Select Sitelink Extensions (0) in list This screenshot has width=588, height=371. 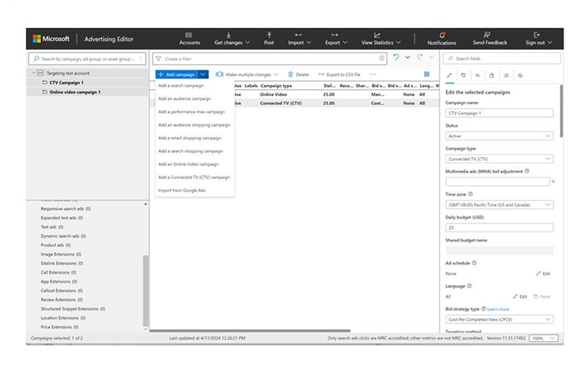tap(62, 263)
